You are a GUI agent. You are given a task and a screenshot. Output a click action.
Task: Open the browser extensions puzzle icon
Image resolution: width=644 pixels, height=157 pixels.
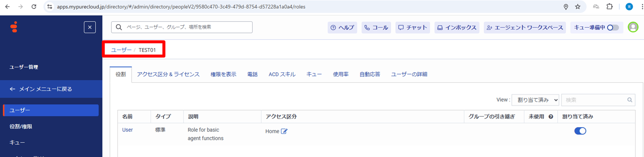click(x=609, y=7)
